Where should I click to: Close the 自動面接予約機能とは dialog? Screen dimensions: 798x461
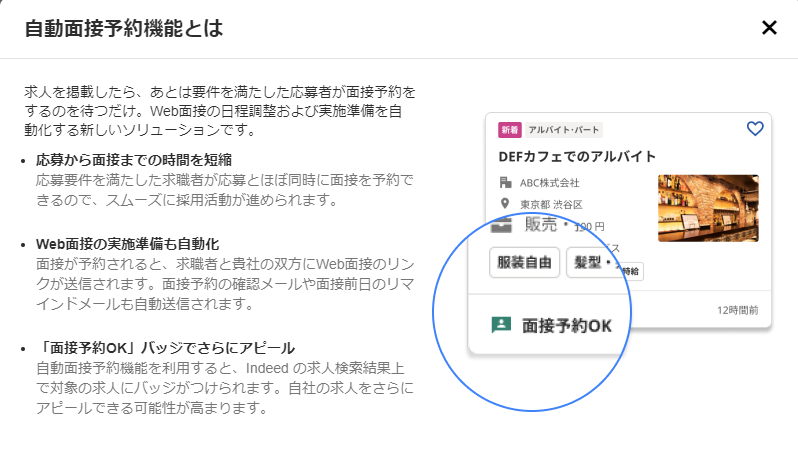click(769, 27)
